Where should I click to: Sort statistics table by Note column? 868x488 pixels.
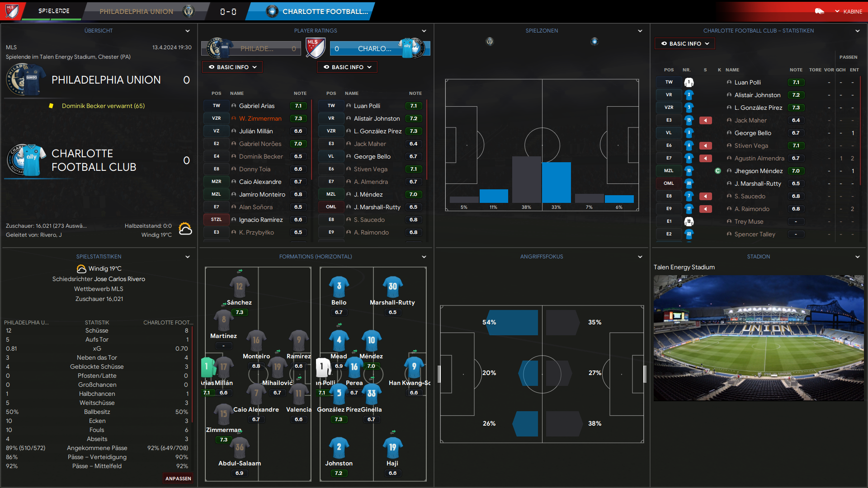click(x=796, y=70)
